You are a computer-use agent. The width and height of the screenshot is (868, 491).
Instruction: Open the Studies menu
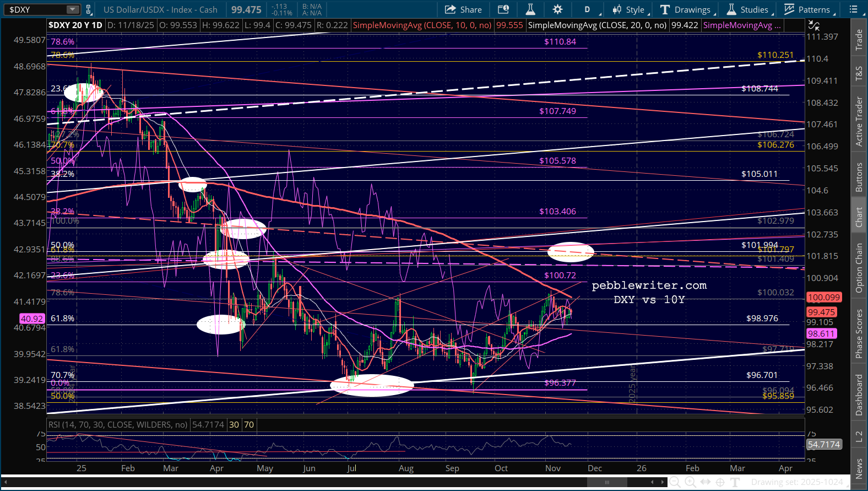tap(748, 9)
